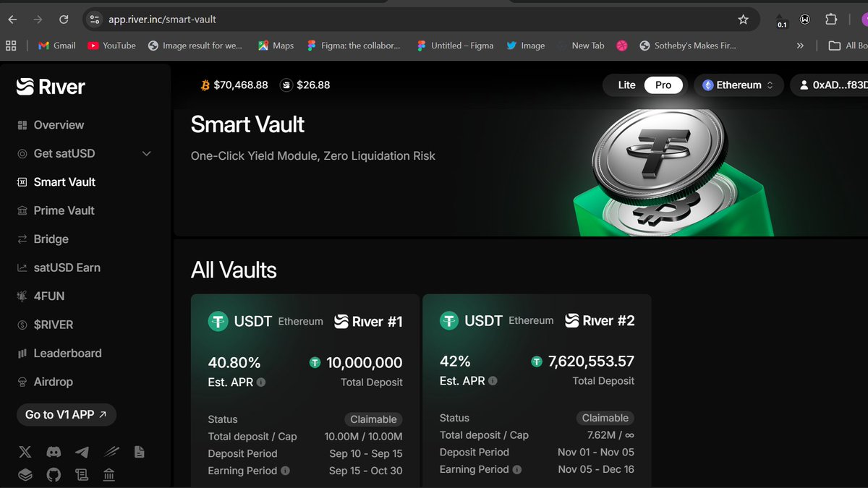Show more bookmarks with the double chevron
The height and width of the screenshot is (488, 868).
(800, 46)
